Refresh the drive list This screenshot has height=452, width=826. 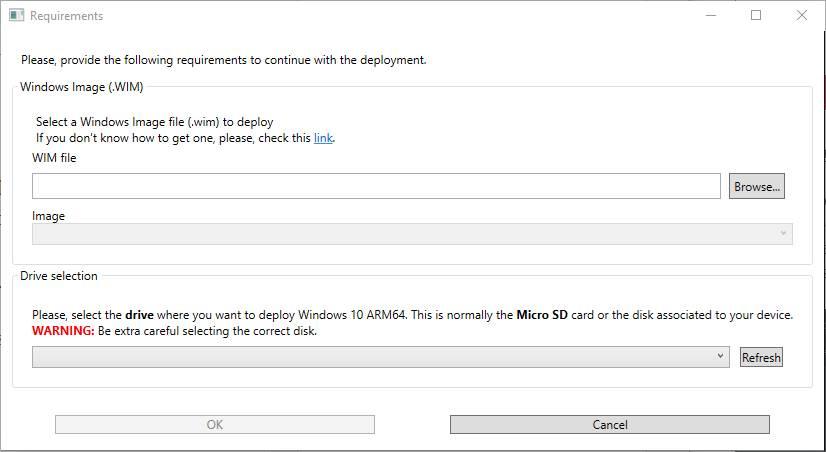(761, 357)
